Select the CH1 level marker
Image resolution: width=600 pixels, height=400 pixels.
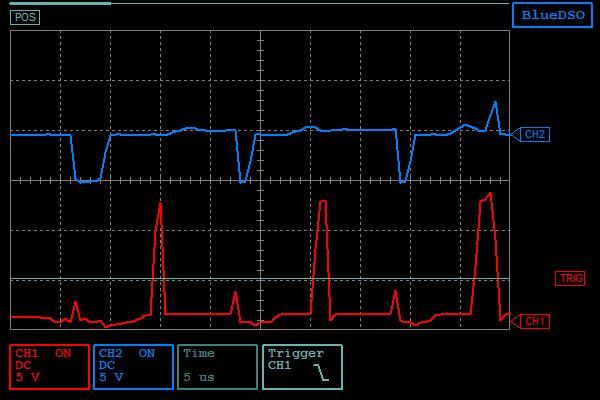[x=531, y=321]
